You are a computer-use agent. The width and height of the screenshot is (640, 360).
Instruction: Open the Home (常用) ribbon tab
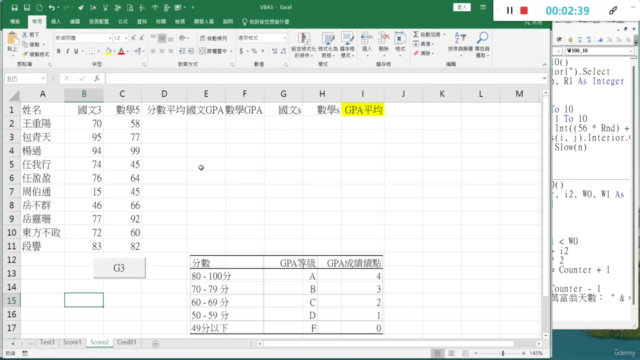[x=37, y=22]
